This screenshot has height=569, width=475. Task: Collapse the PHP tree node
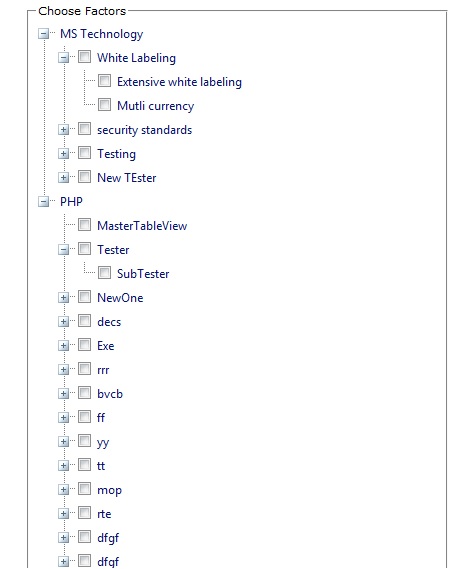pos(43,202)
